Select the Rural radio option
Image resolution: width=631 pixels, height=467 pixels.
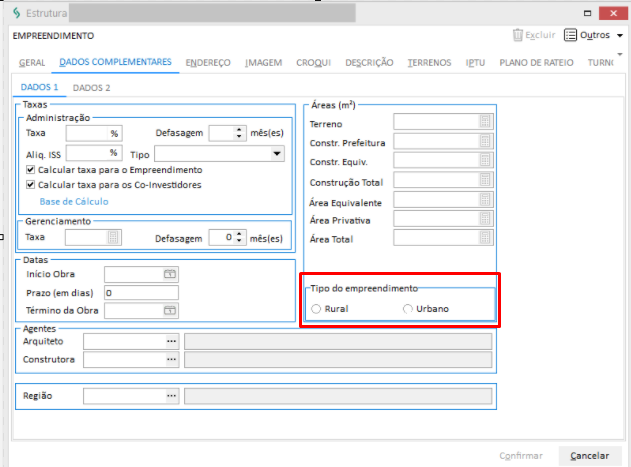tap(317, 309)
